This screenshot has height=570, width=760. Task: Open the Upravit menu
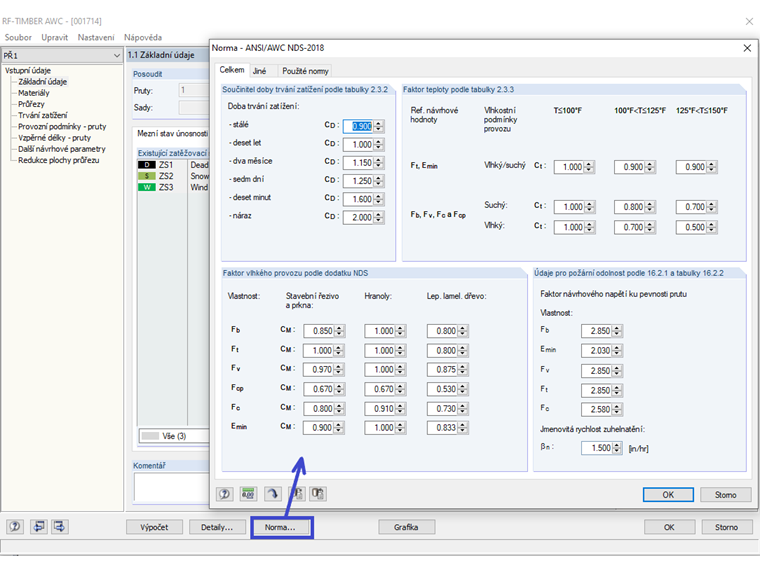click(x=54, y=37)
